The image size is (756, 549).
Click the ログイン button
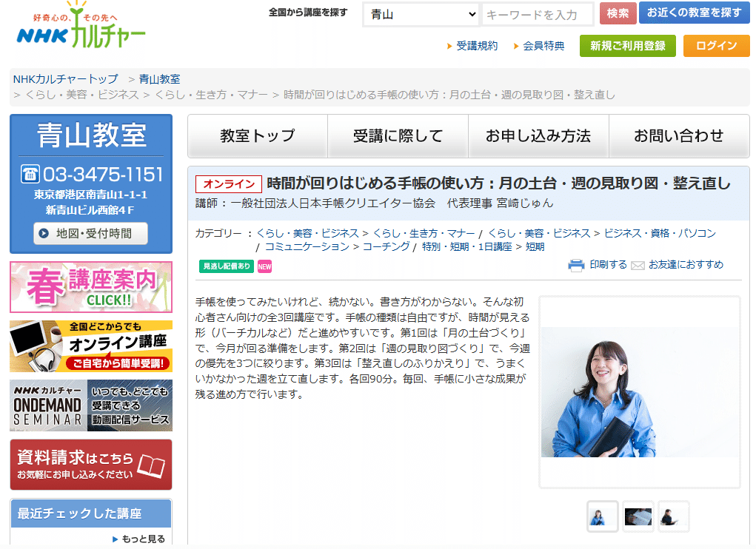tap(717, 46)
